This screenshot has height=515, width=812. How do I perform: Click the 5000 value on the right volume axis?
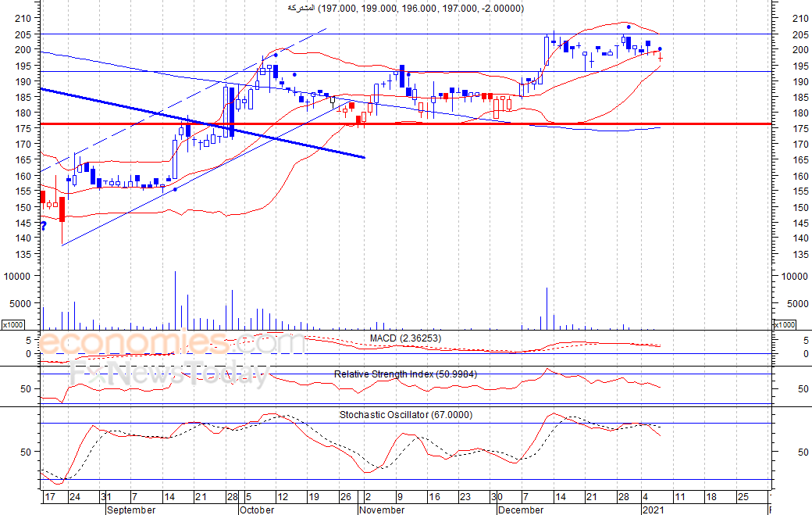pyautogui.click(x=797, y=304)
